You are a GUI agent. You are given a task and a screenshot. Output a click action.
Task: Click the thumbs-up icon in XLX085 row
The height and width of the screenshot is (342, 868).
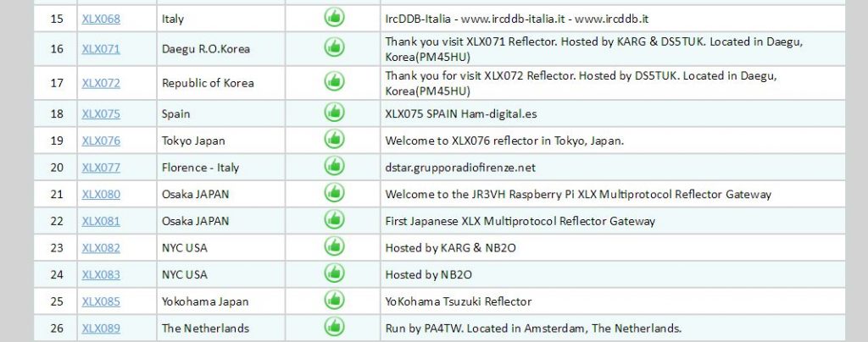tap(334, 300)
